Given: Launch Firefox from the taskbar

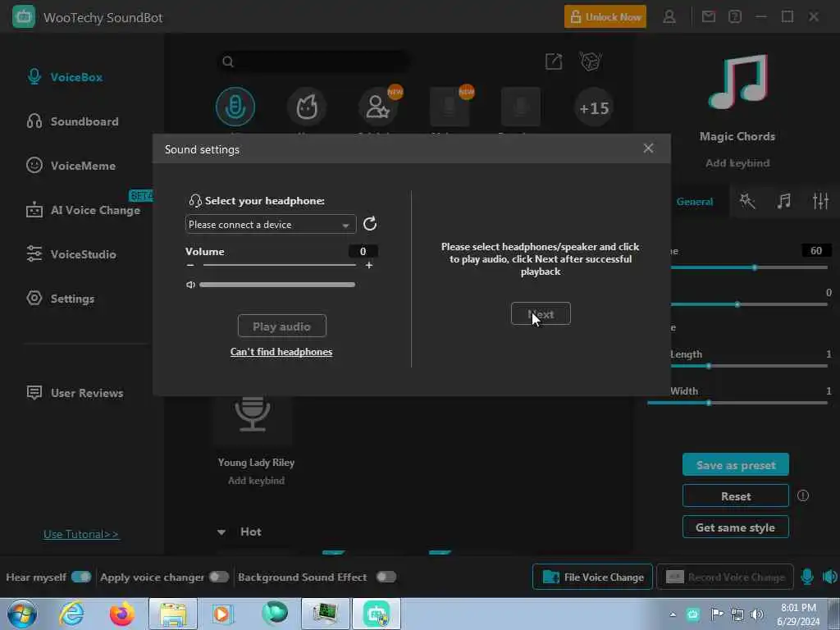Looking at the screenshot, I should point(122,614).
